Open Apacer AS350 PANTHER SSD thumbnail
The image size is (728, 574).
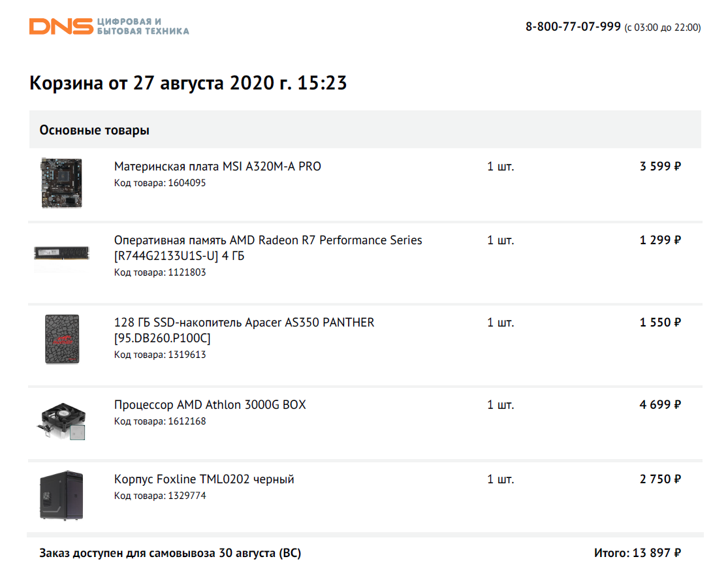coord(62,339)
